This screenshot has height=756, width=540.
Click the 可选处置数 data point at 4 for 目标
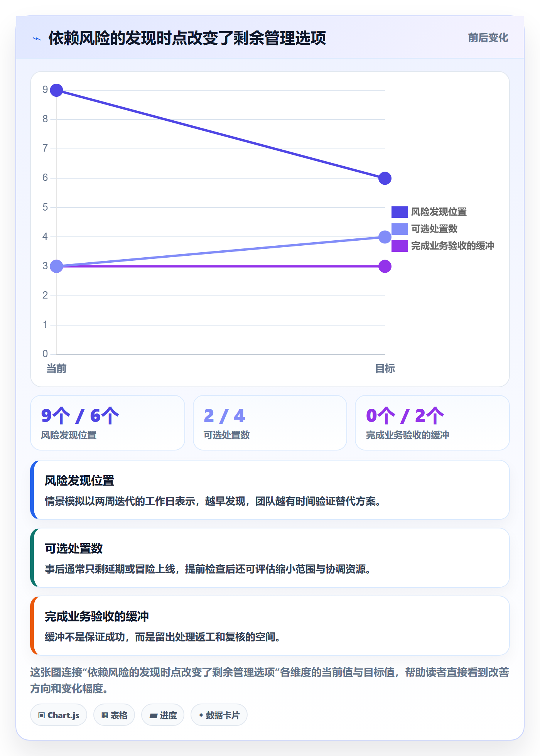pos(385,237)
